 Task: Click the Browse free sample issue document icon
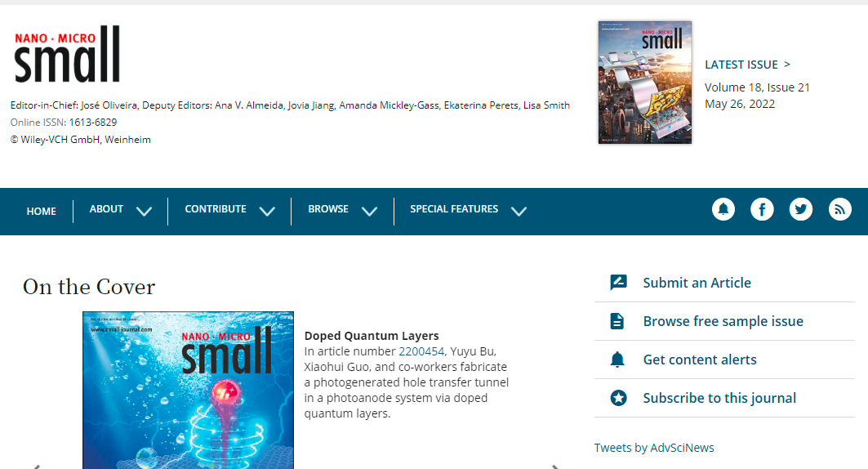point(618,321)
